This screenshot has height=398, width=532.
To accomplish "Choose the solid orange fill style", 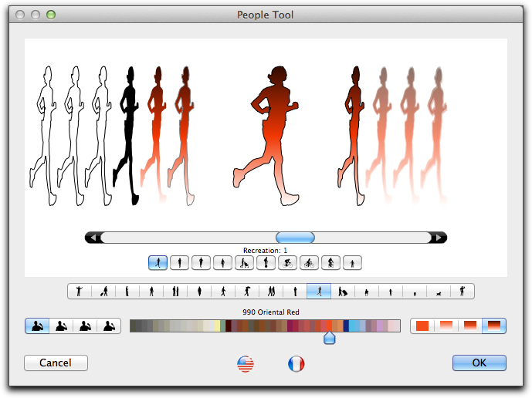I will coord(422,325).
